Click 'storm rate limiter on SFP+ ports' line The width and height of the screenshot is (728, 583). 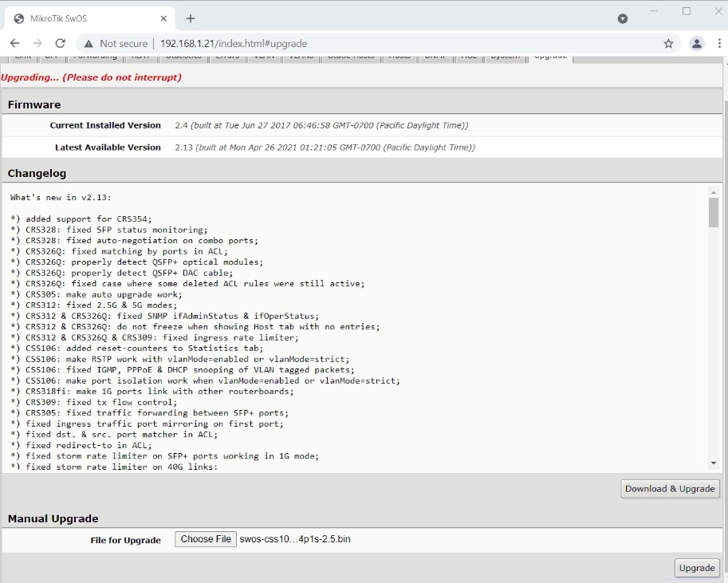coord(165,455)
